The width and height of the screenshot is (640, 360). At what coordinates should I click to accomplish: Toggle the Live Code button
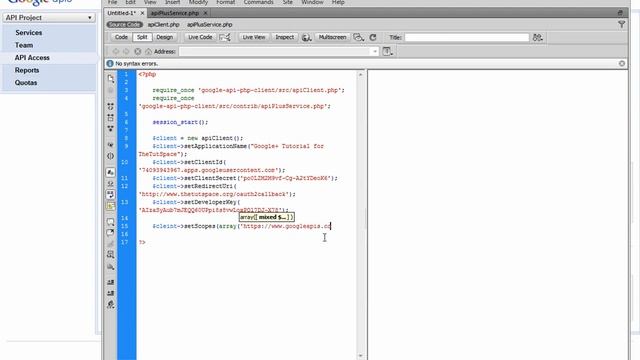200,37
